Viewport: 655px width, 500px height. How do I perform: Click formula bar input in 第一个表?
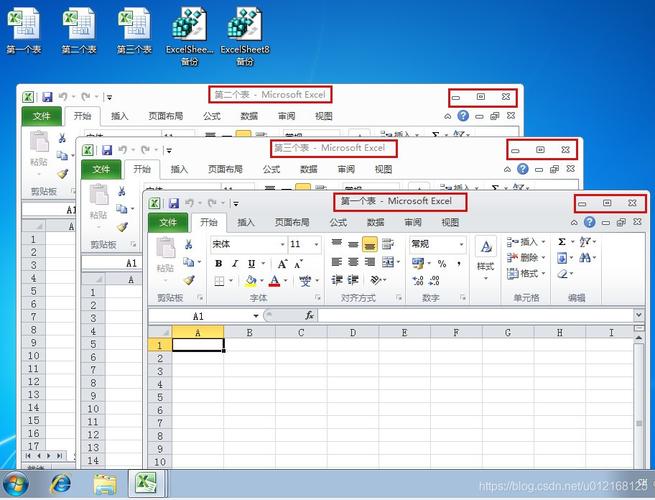pyautogui.click(x=475, y=315)
